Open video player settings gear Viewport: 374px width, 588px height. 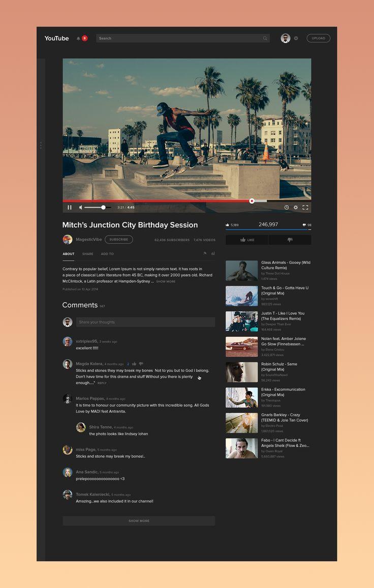point(296,208)
